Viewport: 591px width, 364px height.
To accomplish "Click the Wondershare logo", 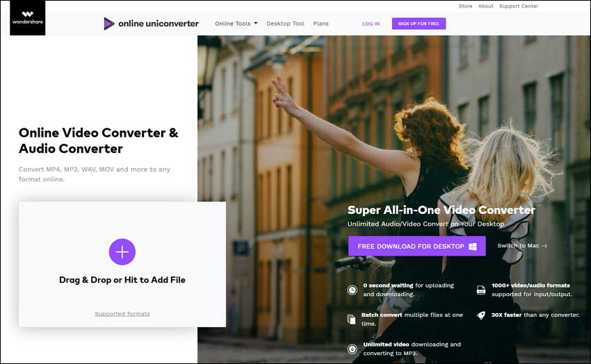I will pyautogui.click(x=28, y=17).
